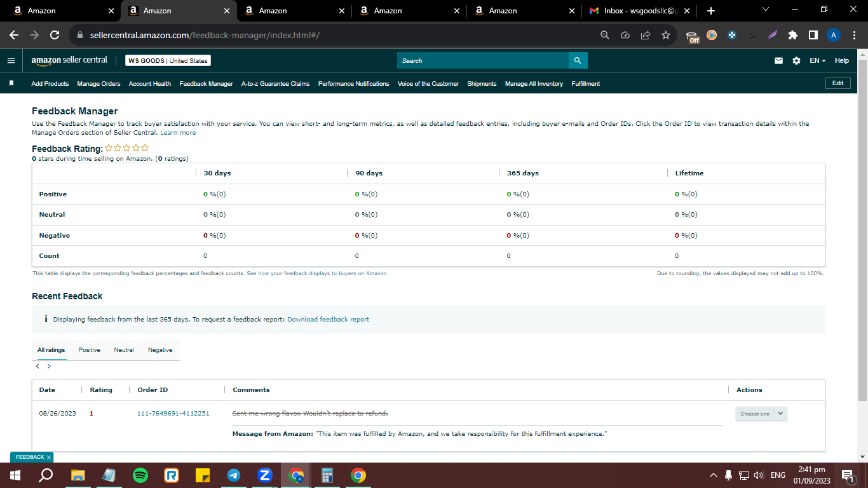The height and width of the screenshot is (488, 868).
Task: Expand the EN language dropdown
Action: click(818, 61)
